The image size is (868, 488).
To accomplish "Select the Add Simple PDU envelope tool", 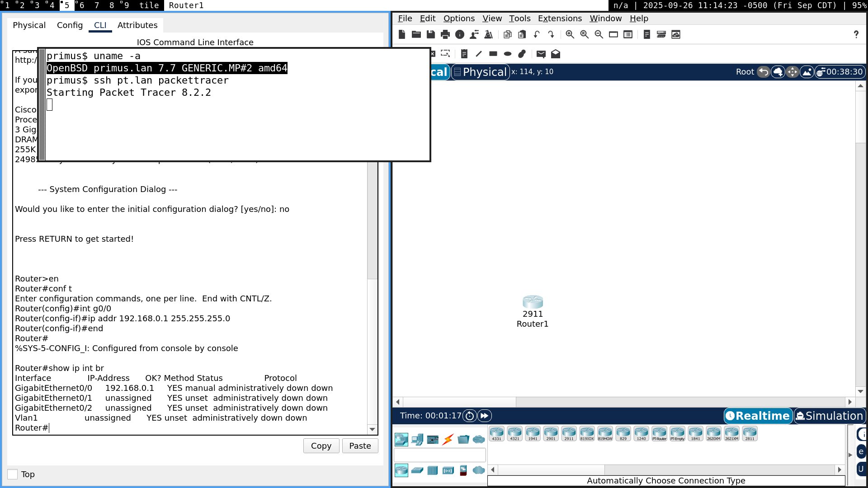I will point(541,54).
